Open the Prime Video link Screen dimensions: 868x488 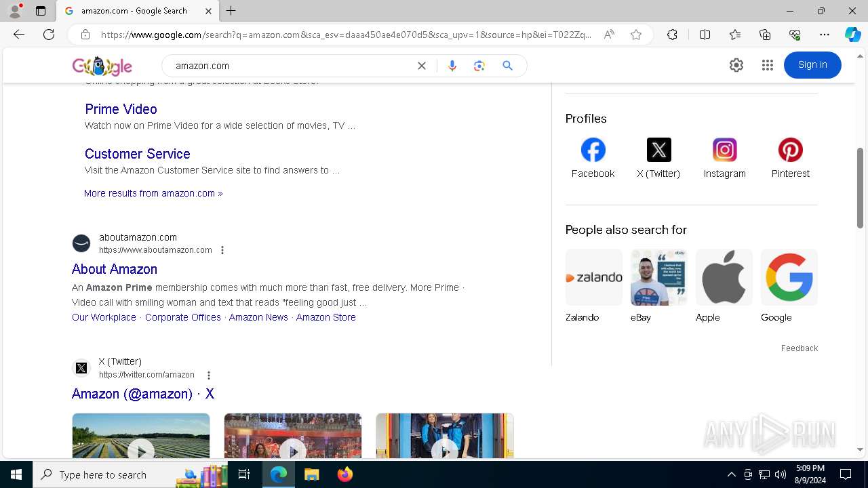(x=121, y=109)
